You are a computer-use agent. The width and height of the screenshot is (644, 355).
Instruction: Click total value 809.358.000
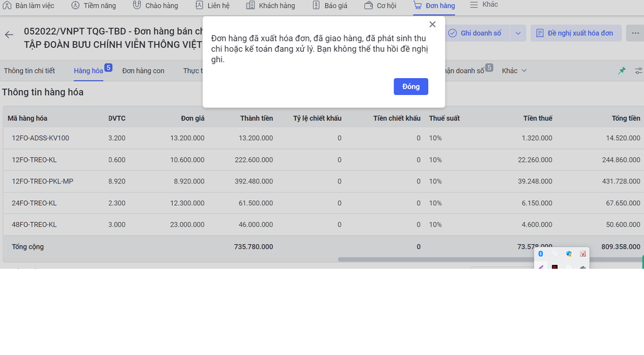pyautogui.click(x=621, y=247)
